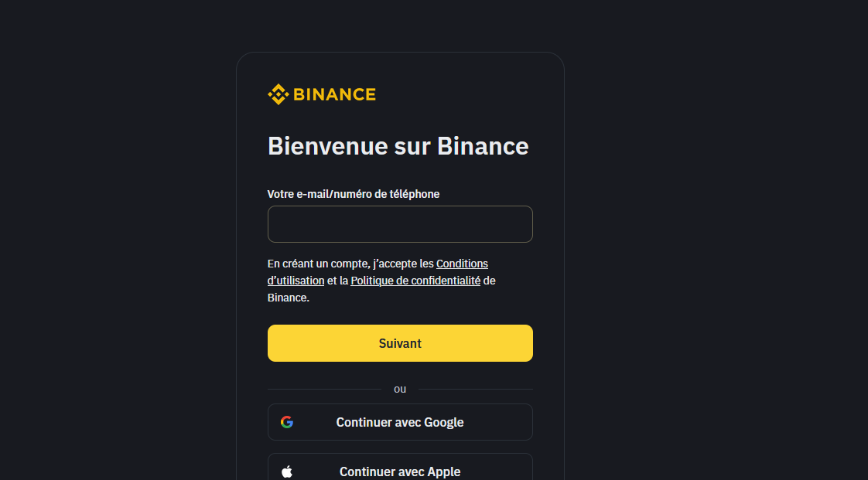Click the Bienvenue sur Binance heading
The width and height of the screenshot is (868, 480).
pos(398,145)
